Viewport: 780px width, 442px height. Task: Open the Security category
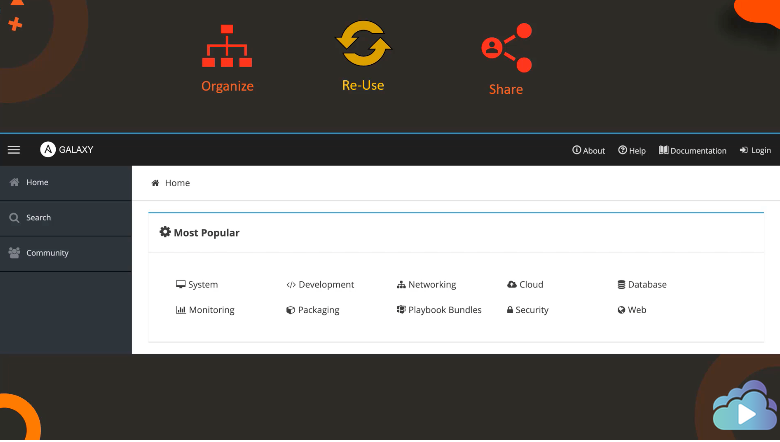click(528, 310)
